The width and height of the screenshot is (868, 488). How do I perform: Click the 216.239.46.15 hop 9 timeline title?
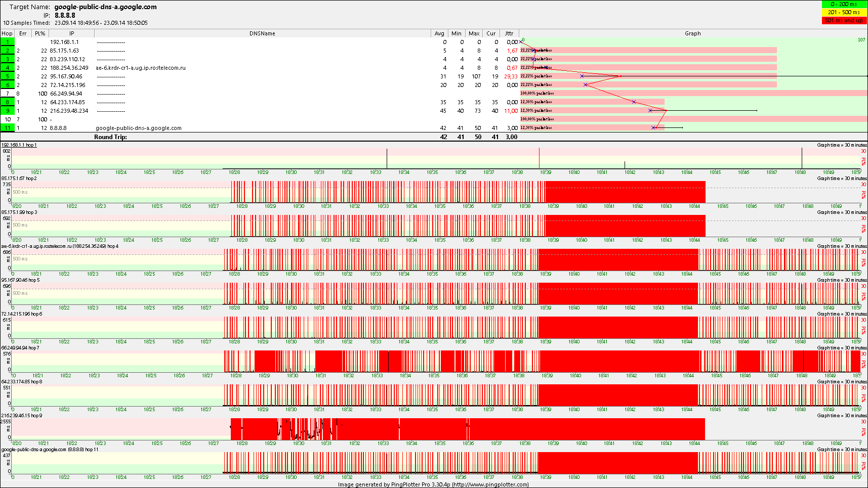click(21, 416)
